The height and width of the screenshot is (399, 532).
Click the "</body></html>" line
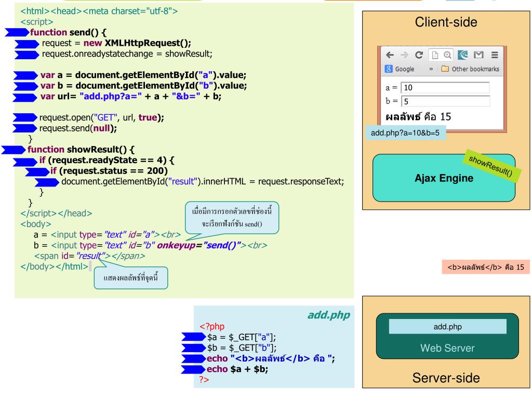point(54,267)
